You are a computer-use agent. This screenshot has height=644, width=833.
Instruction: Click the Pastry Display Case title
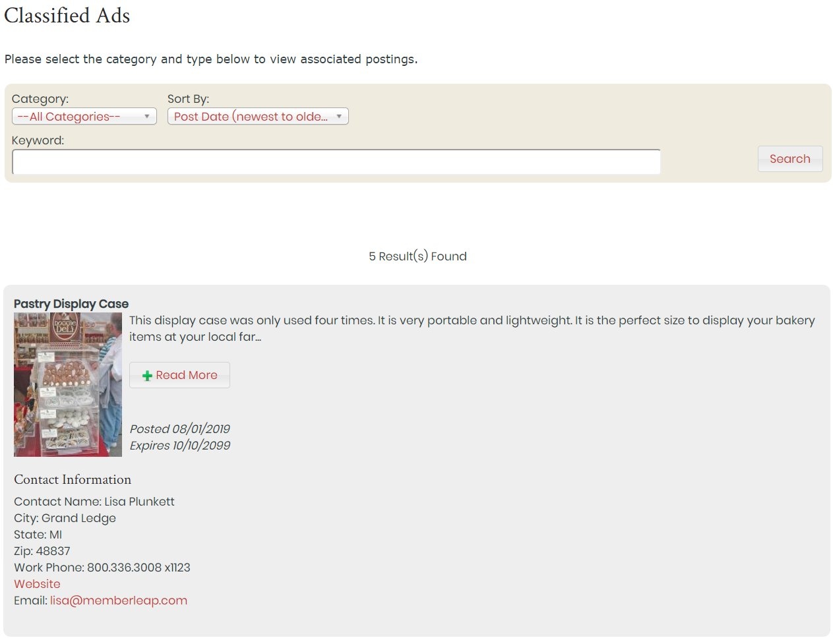coord(71,304)
